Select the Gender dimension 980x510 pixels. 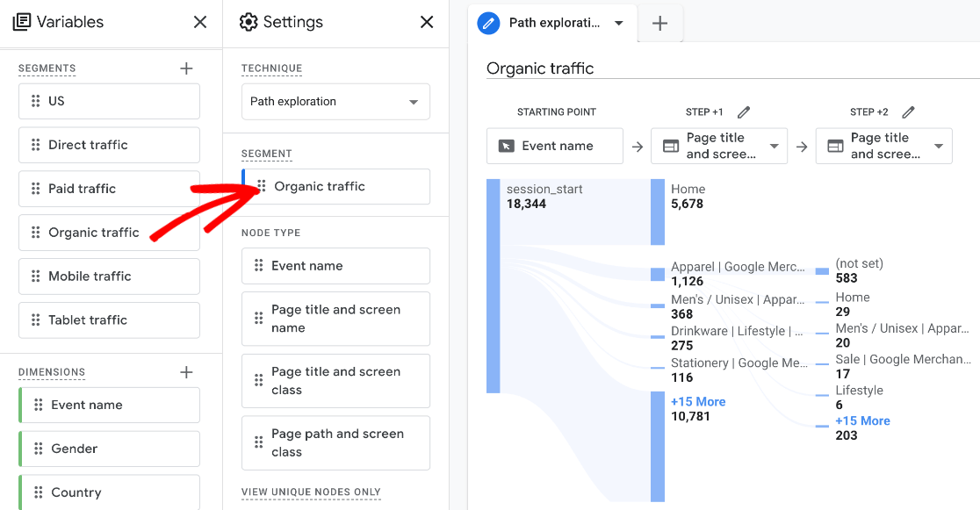tap(109, 449)
